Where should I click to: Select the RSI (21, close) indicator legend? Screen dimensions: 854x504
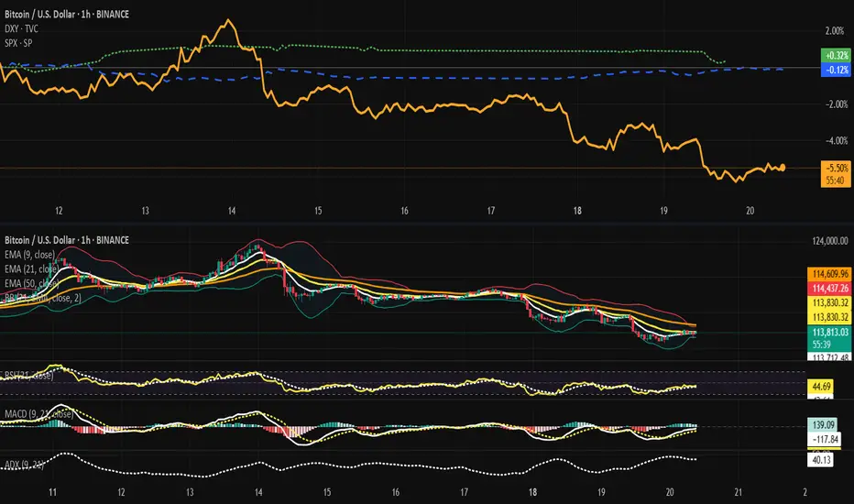point(29,376)
